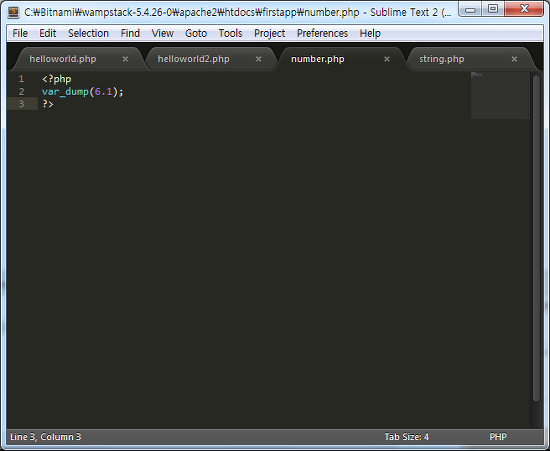Close the helloworld2.php tab
Viewport: 550px width, 451px height.
click(x=259, y=59)
